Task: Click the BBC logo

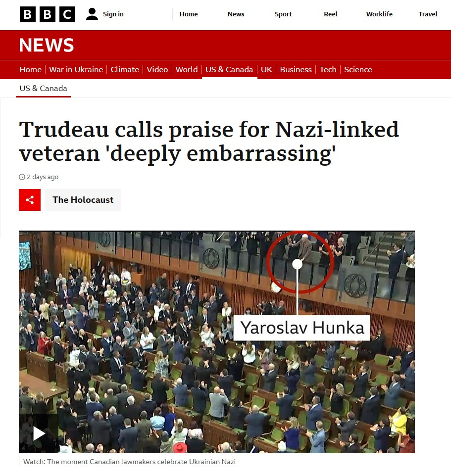Action: (x=48, y=14)
